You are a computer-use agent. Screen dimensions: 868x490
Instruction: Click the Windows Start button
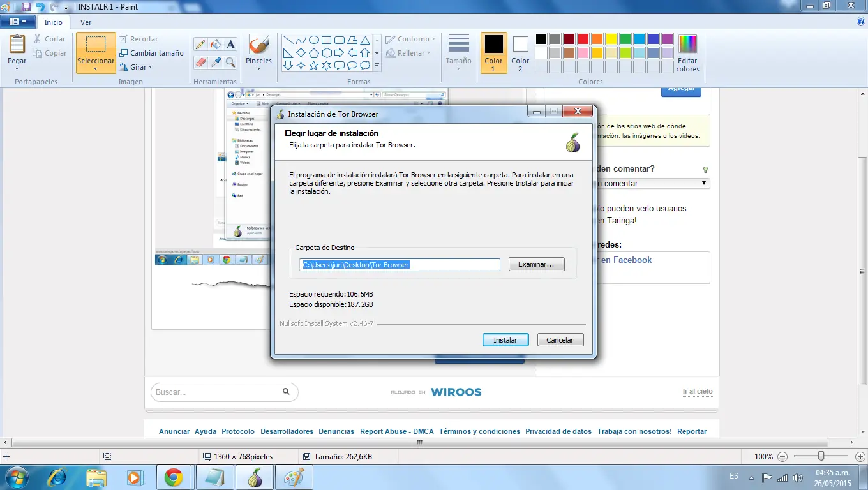click(x=16, y=477)
